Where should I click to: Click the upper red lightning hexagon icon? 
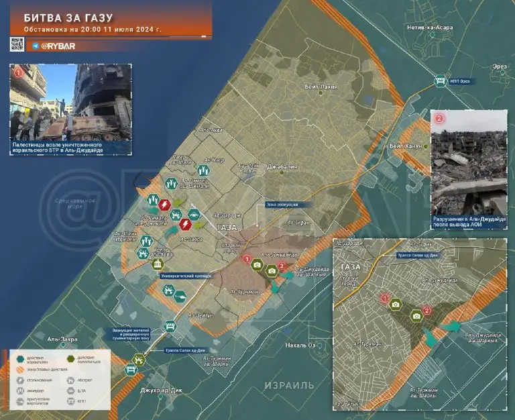[165, 204]
